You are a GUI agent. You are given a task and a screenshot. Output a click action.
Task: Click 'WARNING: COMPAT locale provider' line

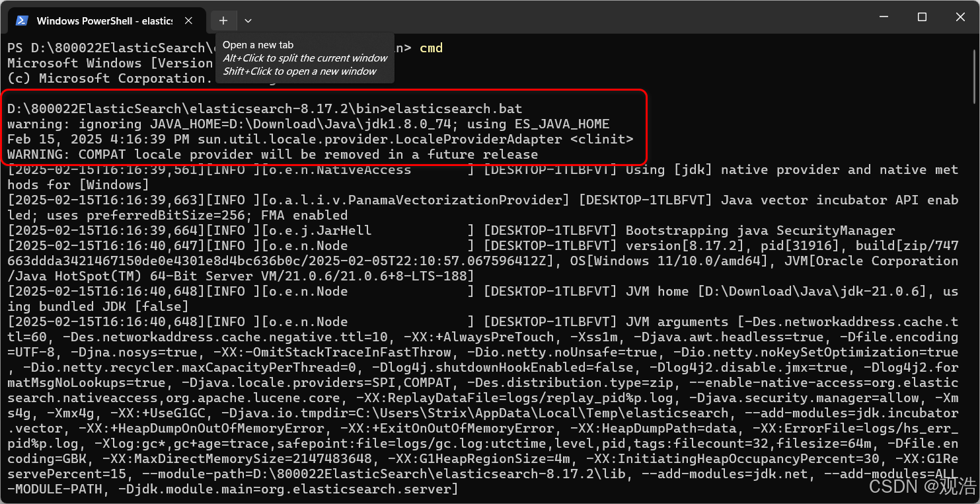[x=272, y=154]
